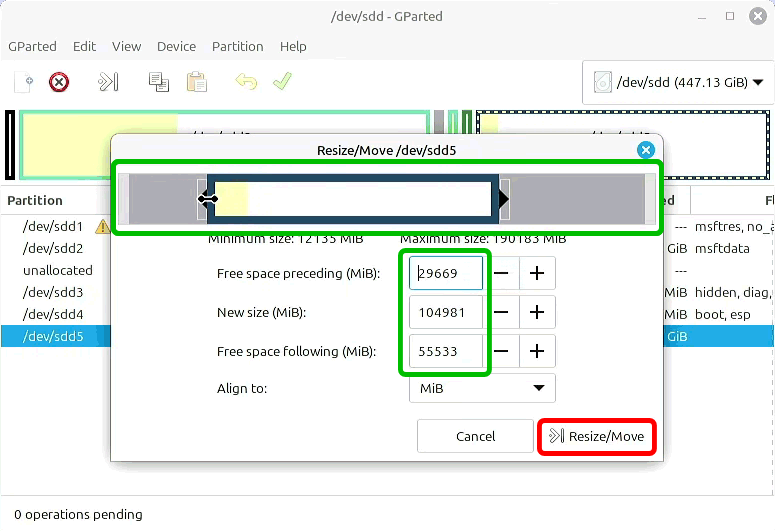Click the paste partition toolbar icon
Screen dimensions: 775x532
coord(197,82)
